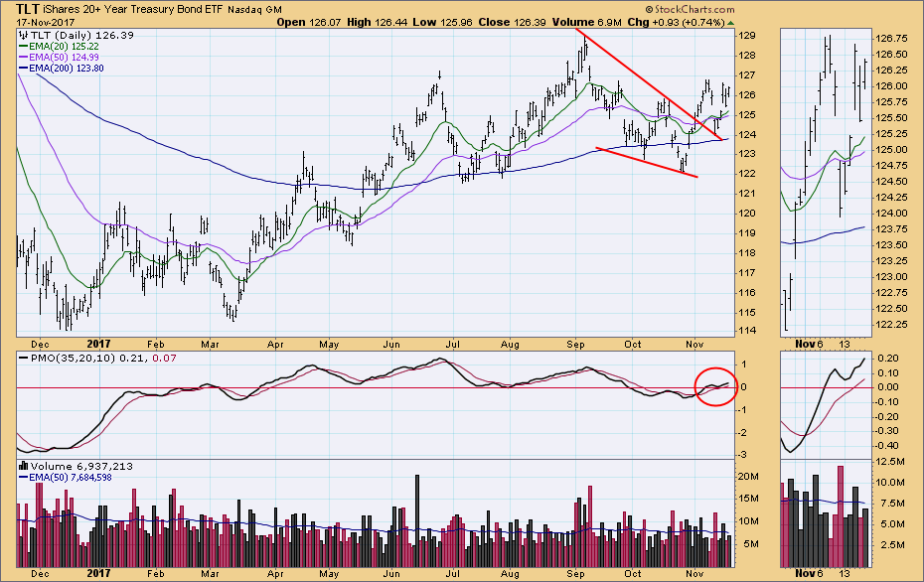Click the PMO(35,20,10) 0.21 indicator label
The width and height of the screenshot is (924, 582).
(87, 358)
